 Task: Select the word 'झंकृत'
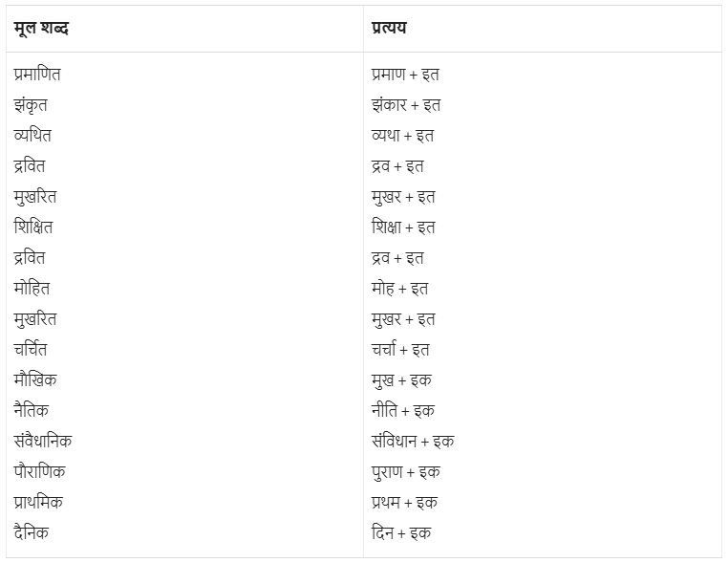coord(31,104)
